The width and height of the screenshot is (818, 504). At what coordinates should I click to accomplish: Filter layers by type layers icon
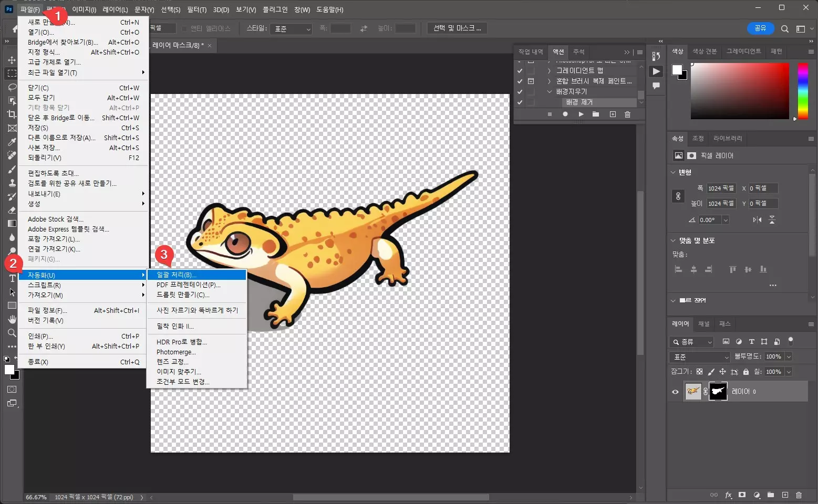tap(752, 342)
